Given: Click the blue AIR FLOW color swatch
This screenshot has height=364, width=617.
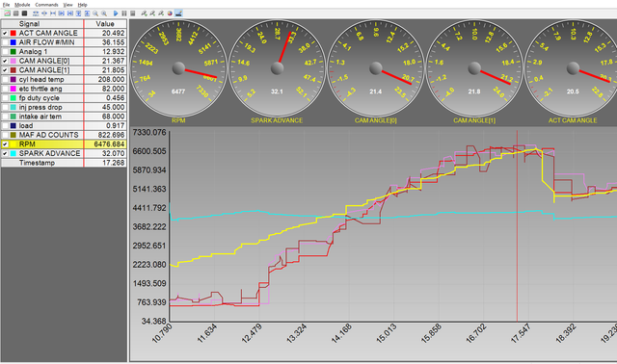Looking at the screenshot, I should 13,42.
